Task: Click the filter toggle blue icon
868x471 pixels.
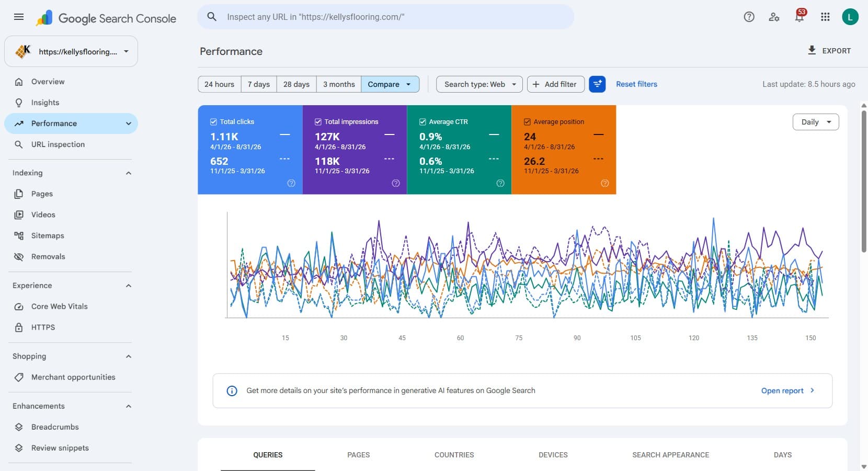Action: (x=597, y=84)
